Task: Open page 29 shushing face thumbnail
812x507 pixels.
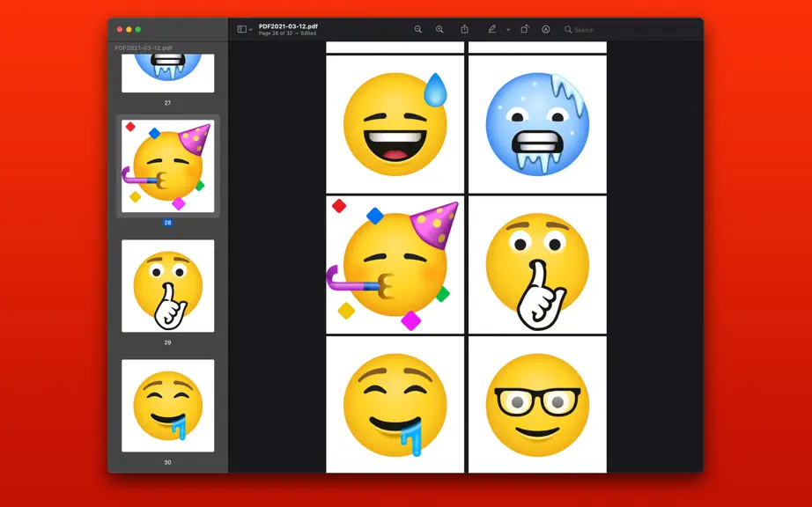Action: click(x=168, y=285)
